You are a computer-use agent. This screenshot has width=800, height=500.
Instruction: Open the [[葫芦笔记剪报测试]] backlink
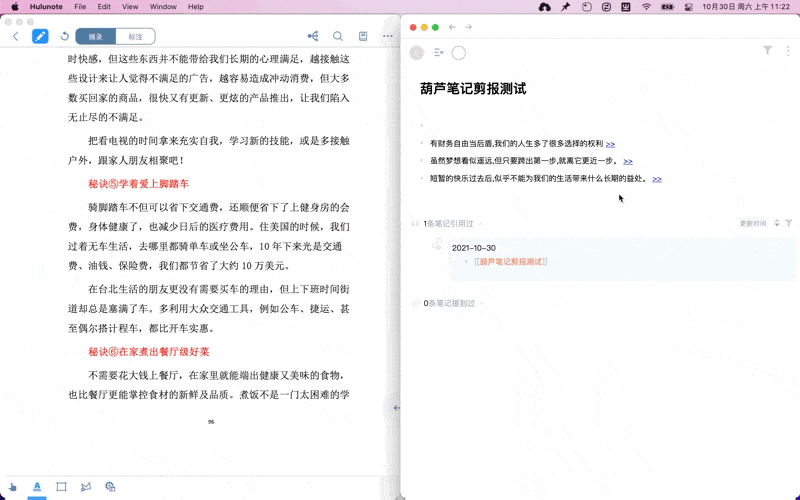[511, 262]
